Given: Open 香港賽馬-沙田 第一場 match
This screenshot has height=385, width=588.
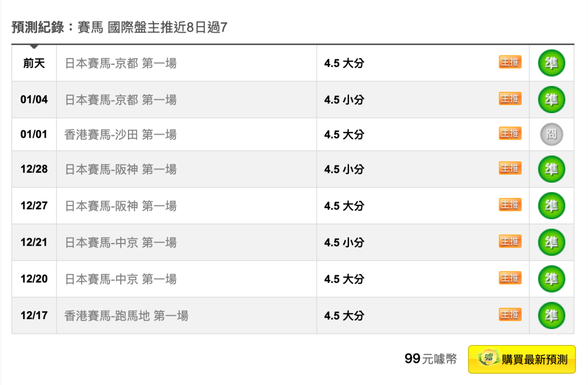Looking at the screenshot, I should (120, 134).
